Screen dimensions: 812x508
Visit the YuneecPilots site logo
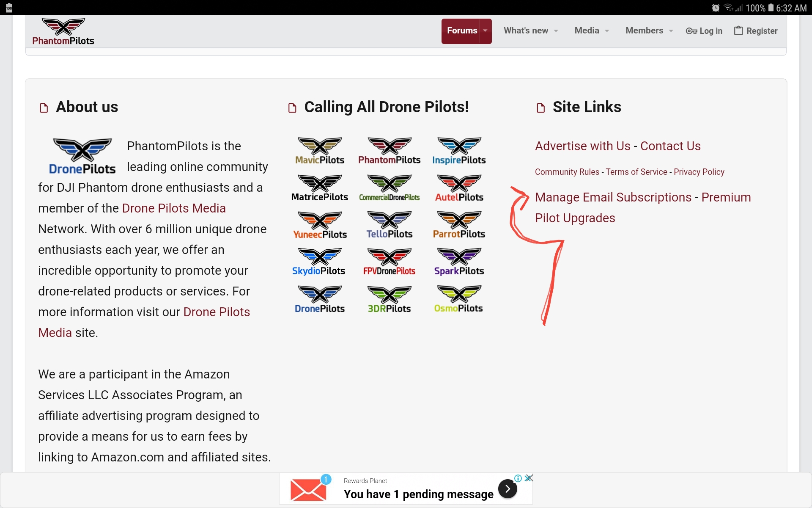pos(320,225)
